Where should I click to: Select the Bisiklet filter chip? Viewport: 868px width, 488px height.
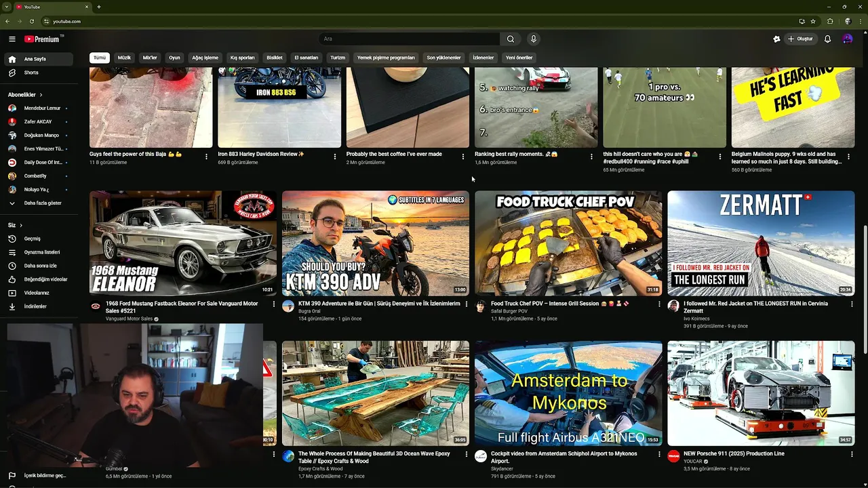(275, 58)
